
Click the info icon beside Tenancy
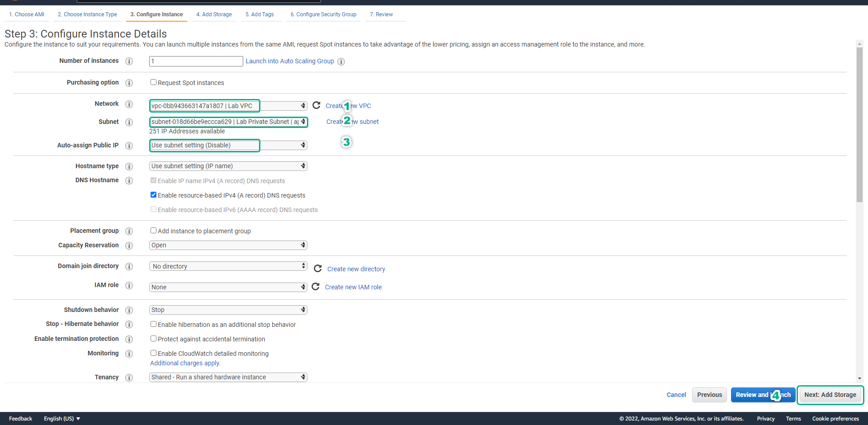pos(129,378)
